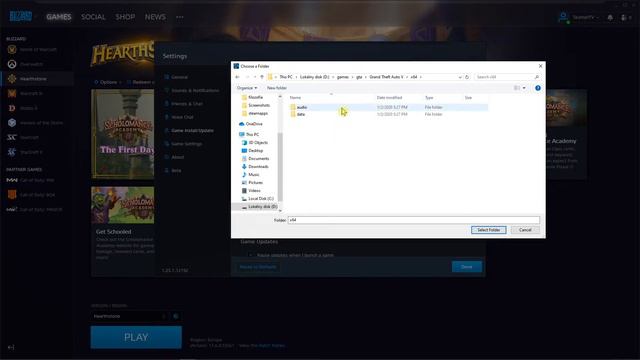The width and height of the screenshot is (640, 360).
Task: Open notifications bell in Battle.net header
Action: [x=610, y=18]
